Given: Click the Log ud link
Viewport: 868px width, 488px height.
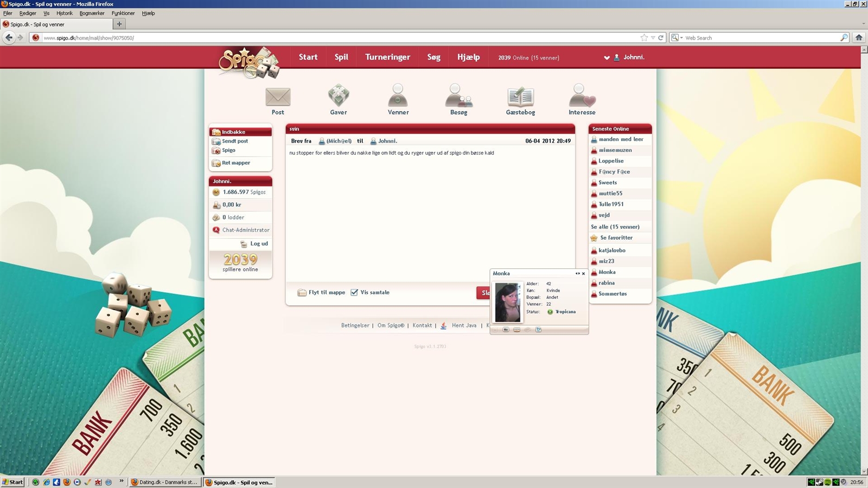Looking at the screenshot, I should [259, 244].
